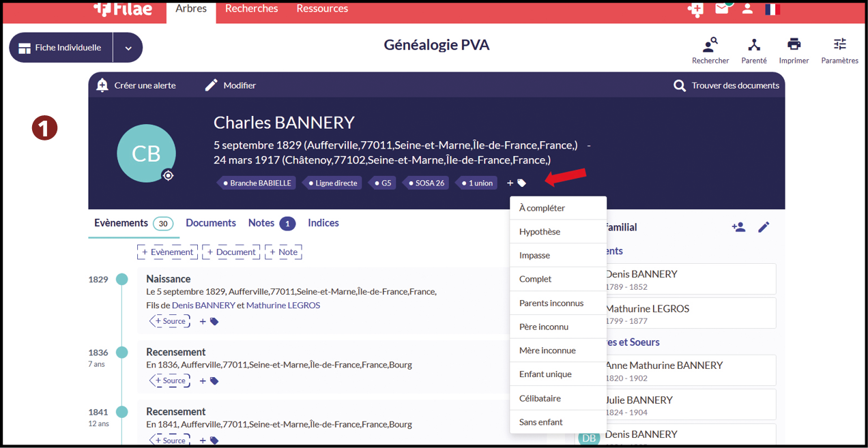Select Parents inconnus from tag menu
Image resolution: width=868 pixels, height=448 pixels.
[558, 303]
